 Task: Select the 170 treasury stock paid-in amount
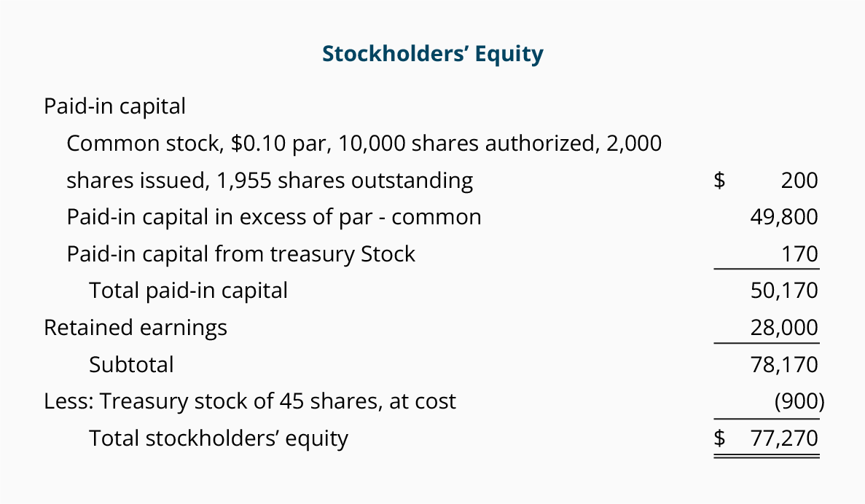800,254
